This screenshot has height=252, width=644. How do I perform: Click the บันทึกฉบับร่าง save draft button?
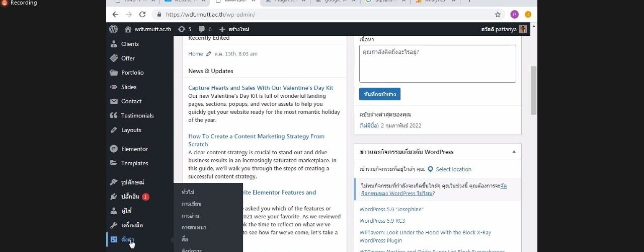click(x=379, y=94)
